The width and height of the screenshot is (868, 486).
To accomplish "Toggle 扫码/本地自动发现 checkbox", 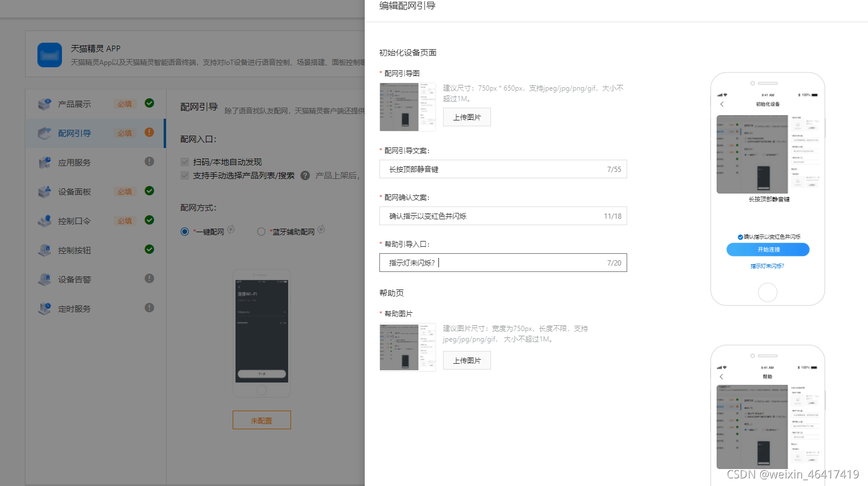I will 185,162.
